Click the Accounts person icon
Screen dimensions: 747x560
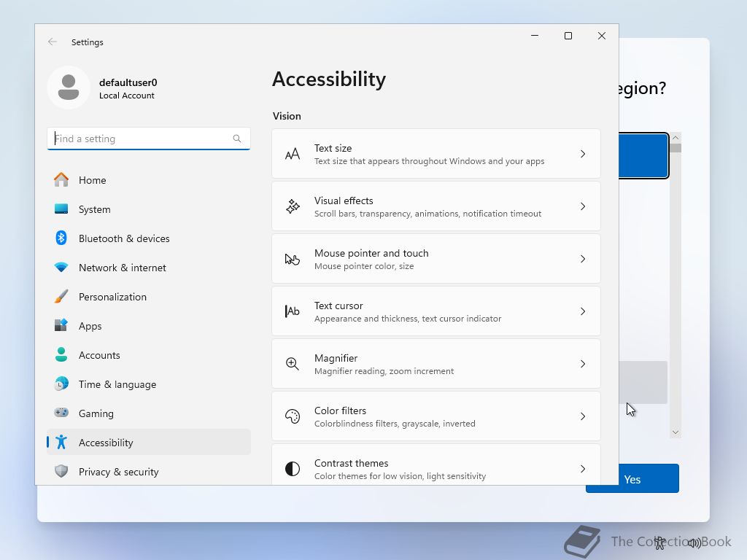pos(61,355)
